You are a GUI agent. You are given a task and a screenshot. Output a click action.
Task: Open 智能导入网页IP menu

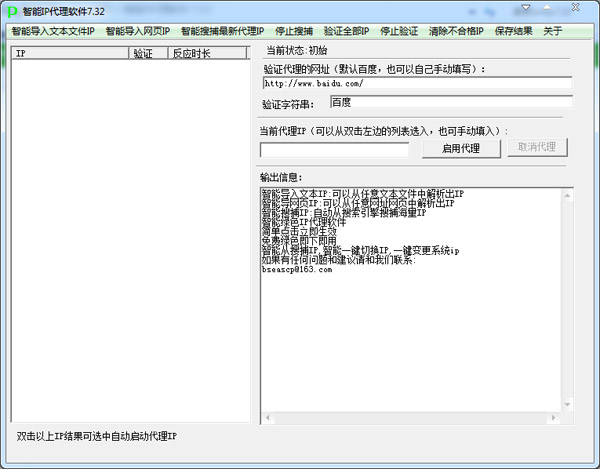(x=138, y=31)
